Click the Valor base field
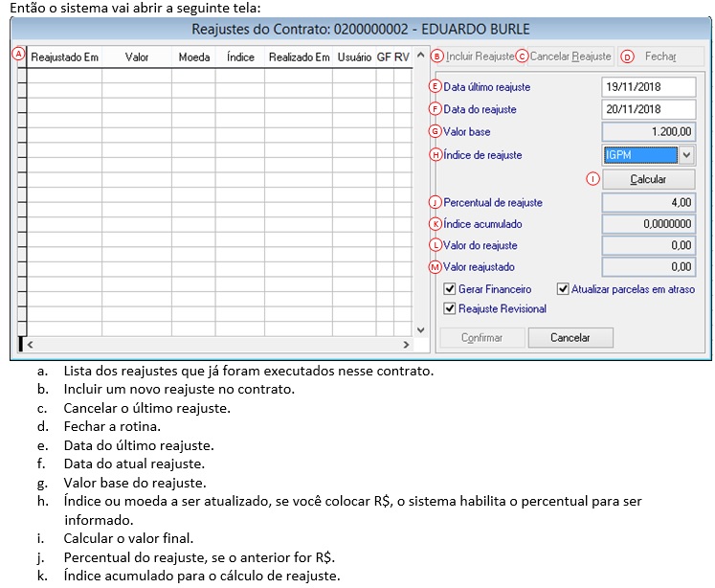The width and height of the screenshot is (715, 588). pyautogui.click(x=649, y=131)
